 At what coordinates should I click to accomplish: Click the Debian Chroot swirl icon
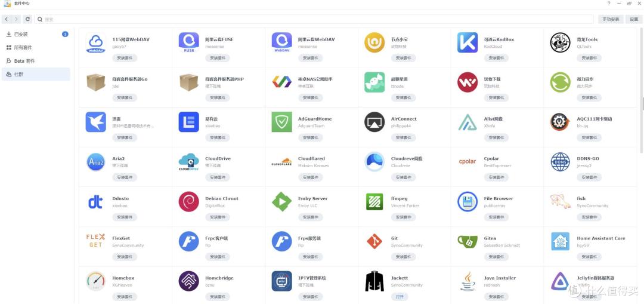tap(189, 201)
